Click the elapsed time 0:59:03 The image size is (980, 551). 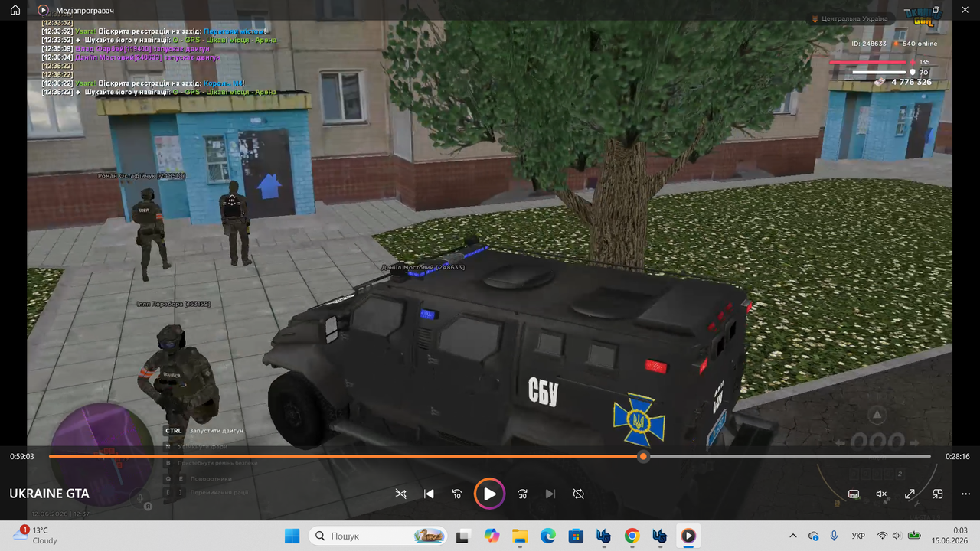[x=22, y=456]
